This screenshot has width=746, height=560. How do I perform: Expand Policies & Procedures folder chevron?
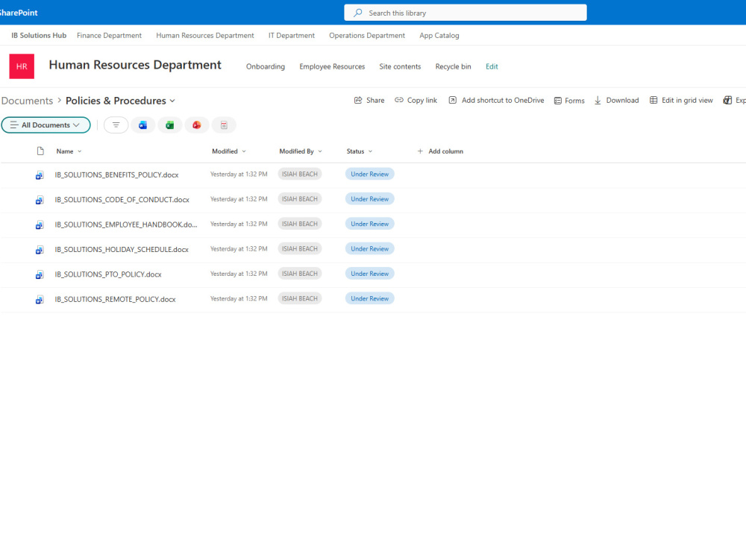point(172,101)
